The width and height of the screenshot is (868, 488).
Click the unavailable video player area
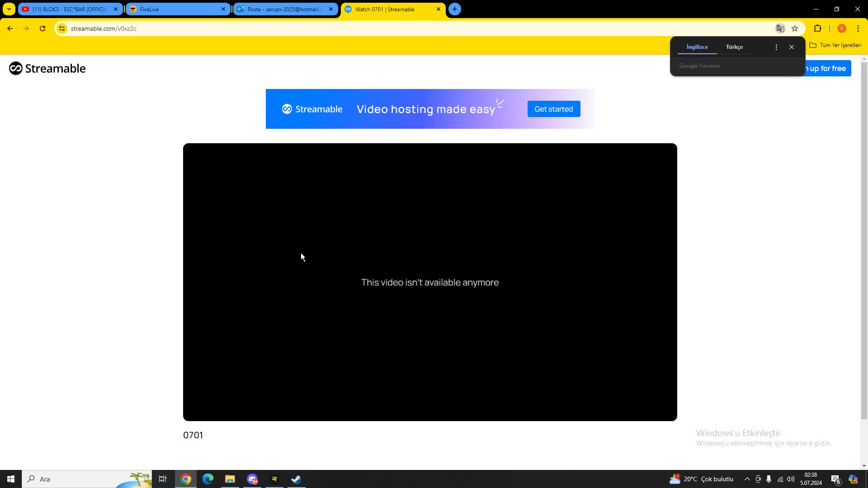[430, 282]
